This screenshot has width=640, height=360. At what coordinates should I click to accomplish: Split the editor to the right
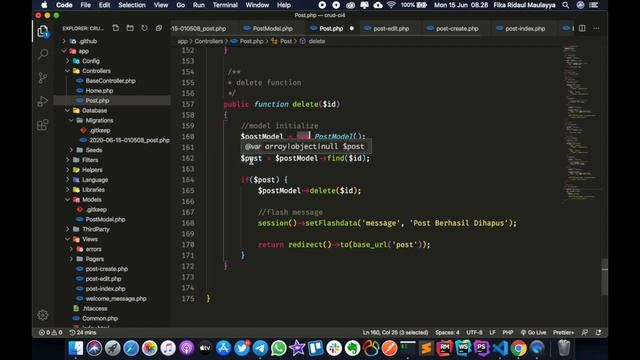(x=582, y=28)
